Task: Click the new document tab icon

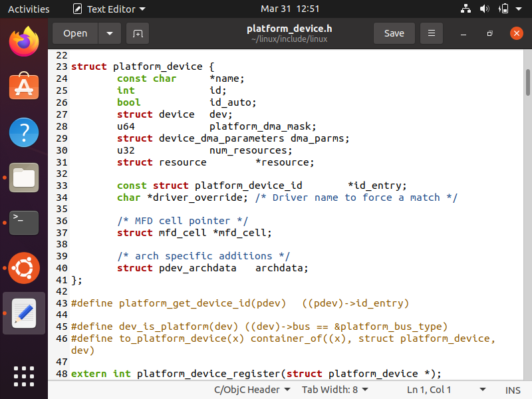Action: [x=137, y=33]
